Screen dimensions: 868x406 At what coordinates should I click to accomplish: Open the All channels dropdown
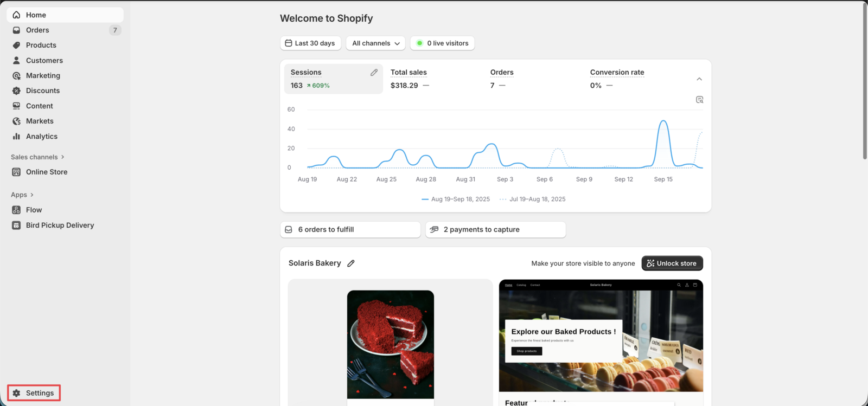(x=375, y=43)
